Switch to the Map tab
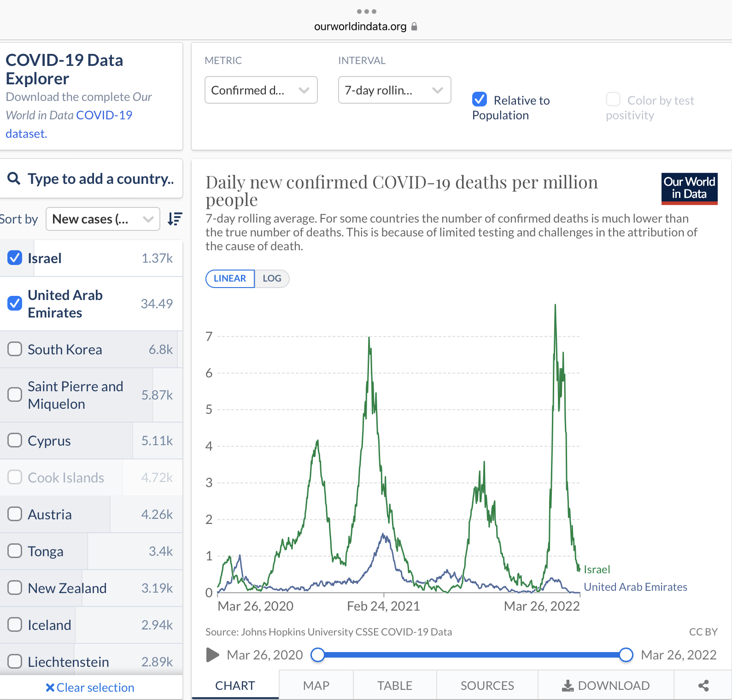The image size is (732, 700). [x=316, y=686]
